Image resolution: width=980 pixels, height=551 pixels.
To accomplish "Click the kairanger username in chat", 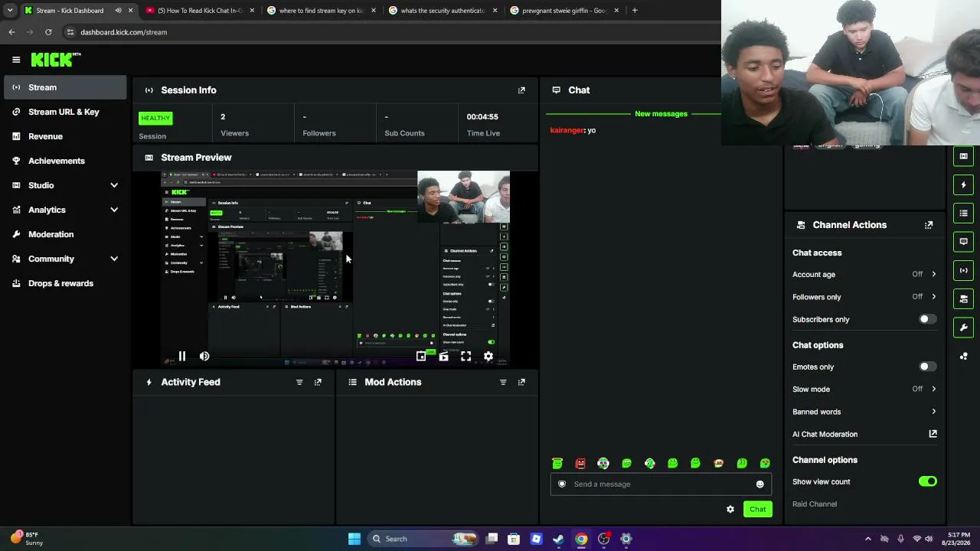I will tap(567, 131).
